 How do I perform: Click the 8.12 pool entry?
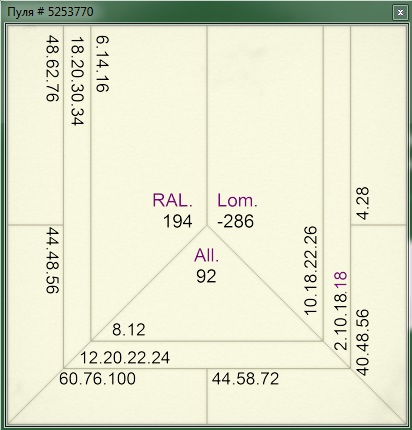click(129, 330)
